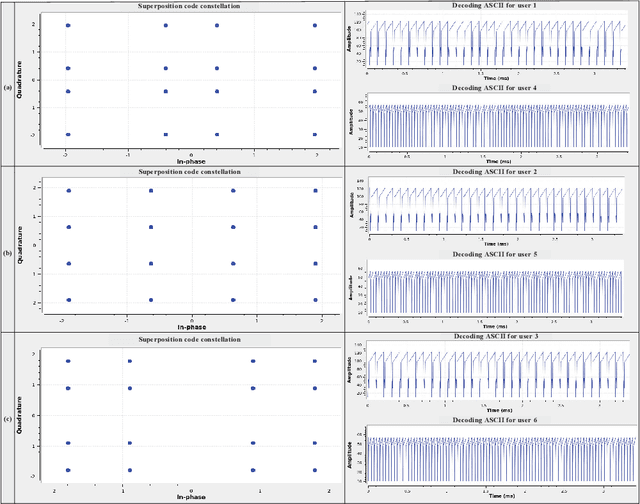Click the In-phase axis label in panel (a)
Viewport: 640px width, 504px height.
[x=192, y=160]
